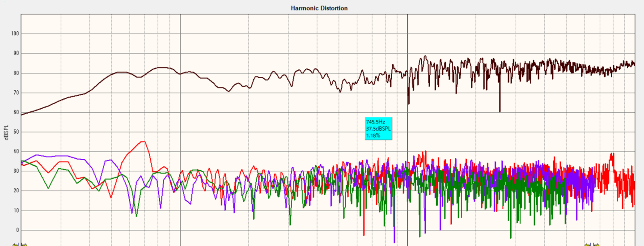Click the dBSPL vertical axis label
The width and height of the screenshot is (644, 246).
pyautogui.click(x=6, y=131)
